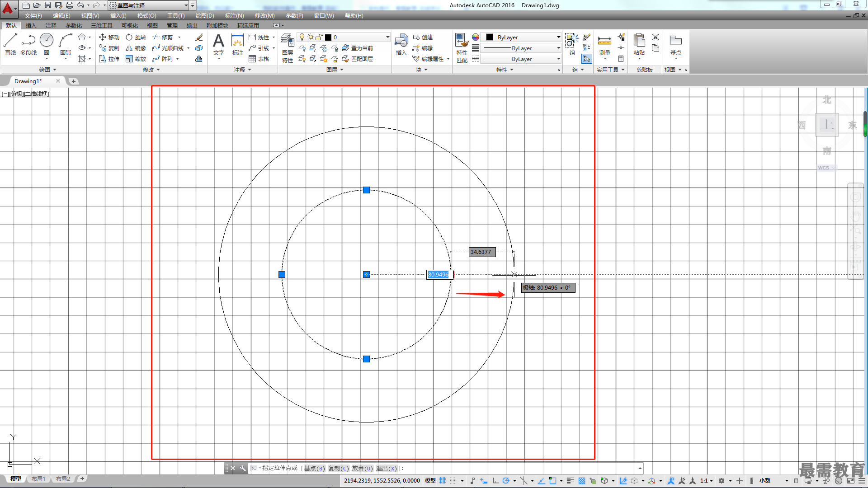Click the Group (组) icon
Viewport: 868px width, 488px height.
[572, 44]
